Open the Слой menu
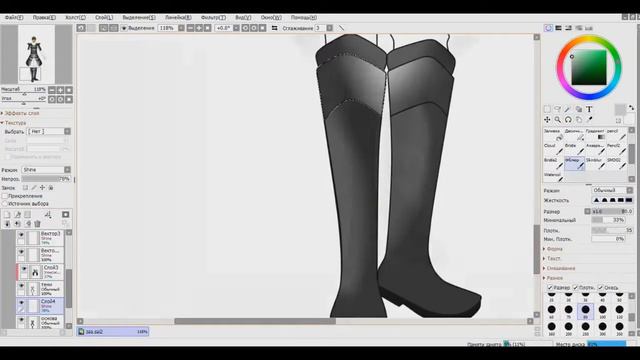Image resolution: width=640 pixels, height=360 pixels. click(x=104, y=18)
